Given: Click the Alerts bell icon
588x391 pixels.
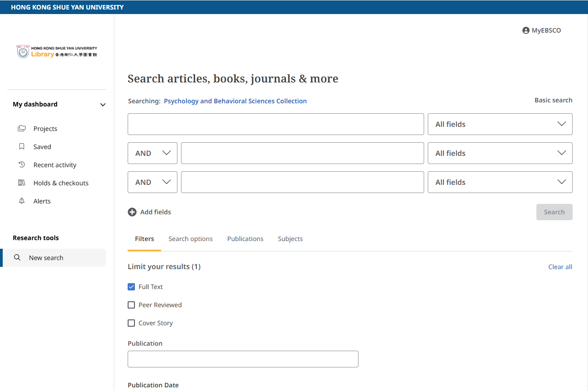Looking at the screenshot, I should pyautogui.click(x=22, y=201).
